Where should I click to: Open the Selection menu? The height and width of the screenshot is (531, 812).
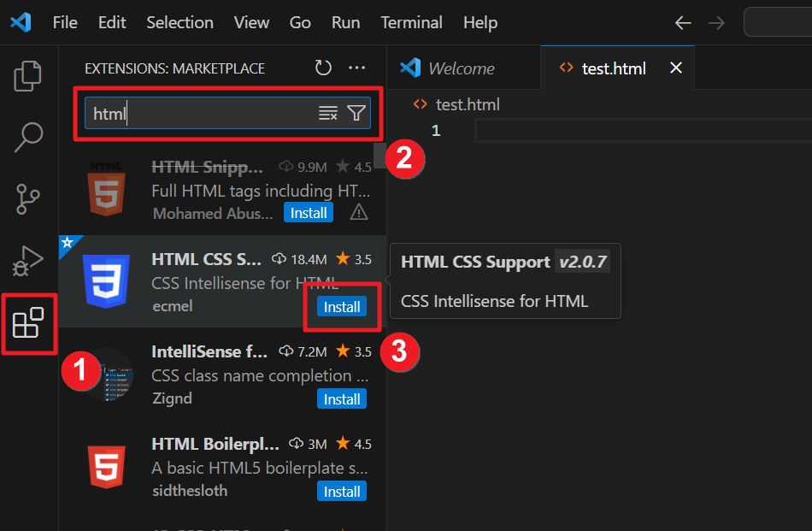[179, 23]
